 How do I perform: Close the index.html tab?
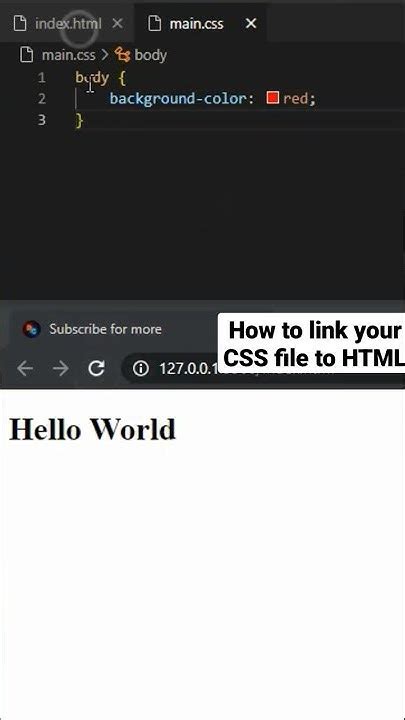pyautogui.click(x=118, y=23)
